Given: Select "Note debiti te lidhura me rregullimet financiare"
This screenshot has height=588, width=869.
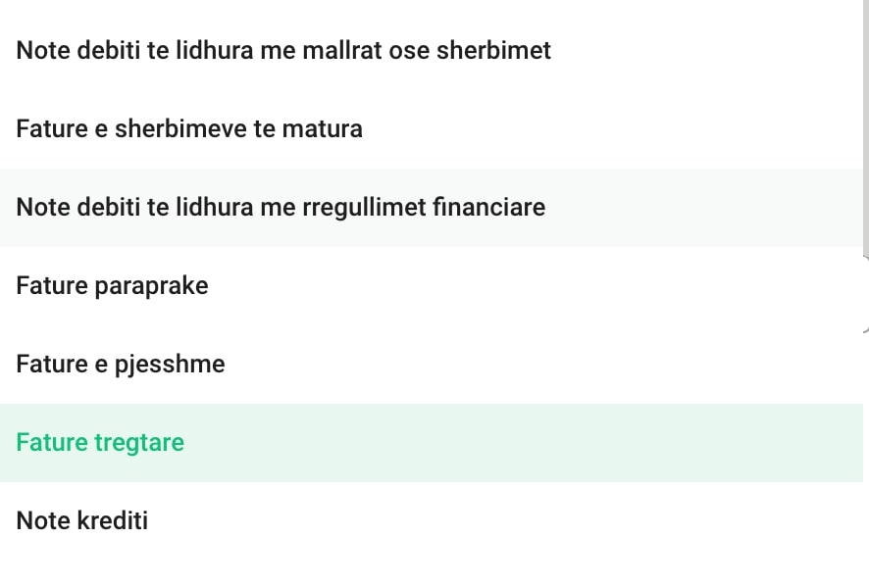Looking at the screenshot, I should (281, 207).
